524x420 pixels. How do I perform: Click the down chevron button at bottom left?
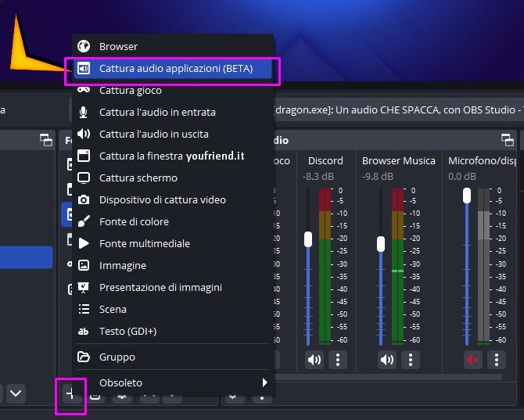pyautogui.click(x=16, y=393)
